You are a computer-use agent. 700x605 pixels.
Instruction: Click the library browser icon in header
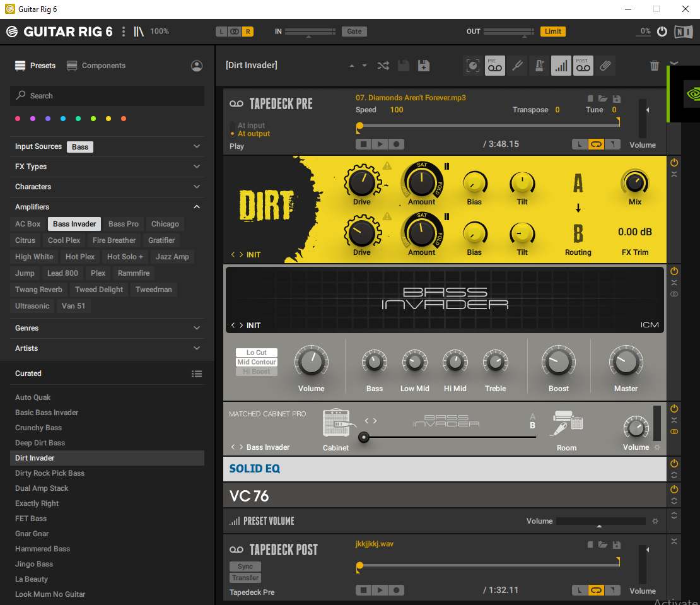(138, 32)
